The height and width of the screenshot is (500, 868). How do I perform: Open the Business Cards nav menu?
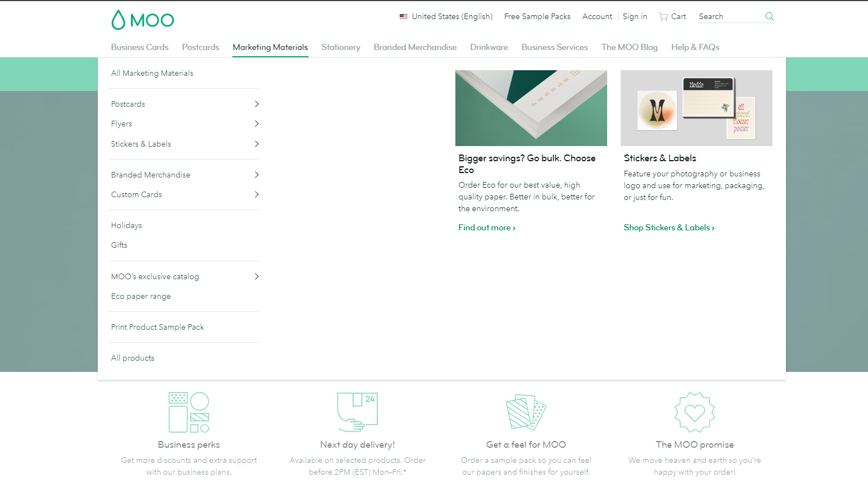(x=139, y=47)
